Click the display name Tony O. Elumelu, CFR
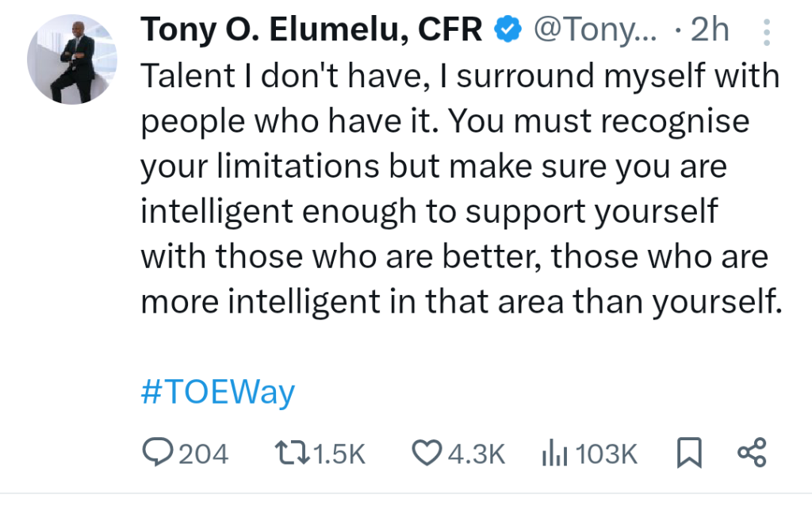The width and height of the screenshot is (812, 514). [312, 31]
